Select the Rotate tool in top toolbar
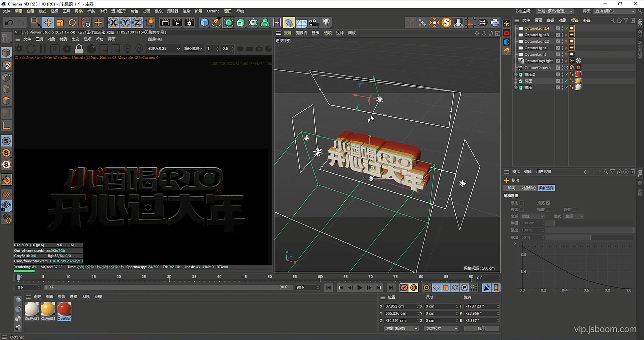Image resolution: width=644 pixels, height=340 pixels. pyautogui.click(x=72, y=22)
